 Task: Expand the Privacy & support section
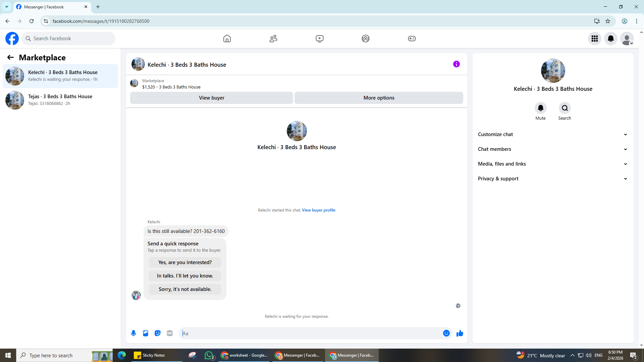552,179
